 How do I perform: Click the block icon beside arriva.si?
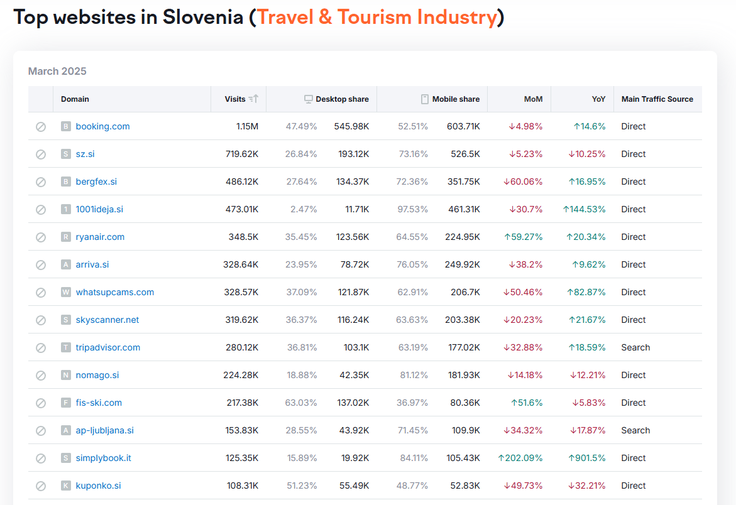coord(41,265)
